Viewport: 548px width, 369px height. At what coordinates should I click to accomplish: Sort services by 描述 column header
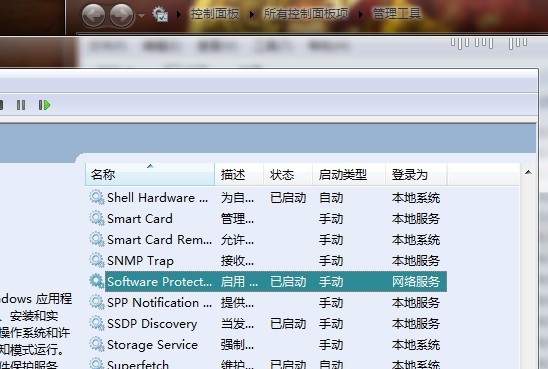pyautogui.click(x=239, y=174)
